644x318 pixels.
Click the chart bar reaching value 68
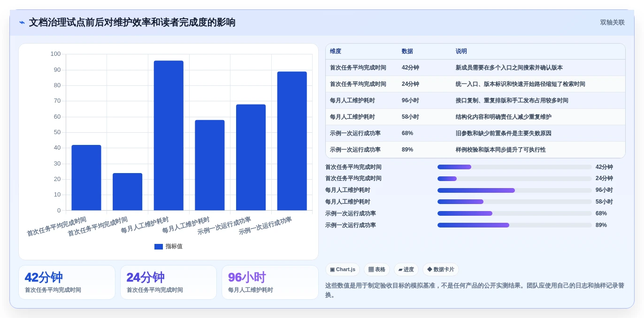(x=251, y=158)
